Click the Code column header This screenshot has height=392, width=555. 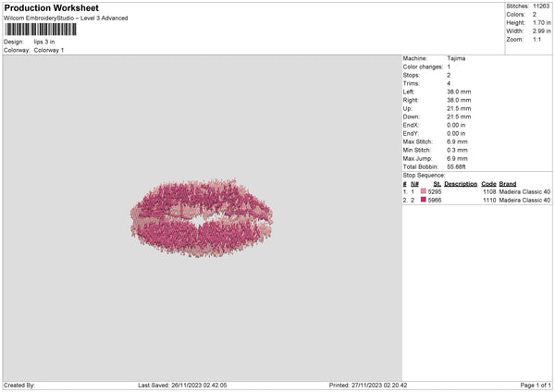(x=488, y=183)
